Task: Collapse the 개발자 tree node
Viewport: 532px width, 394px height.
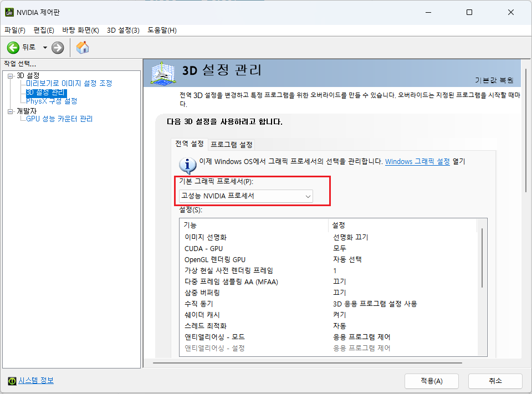Action: [10, 111]
